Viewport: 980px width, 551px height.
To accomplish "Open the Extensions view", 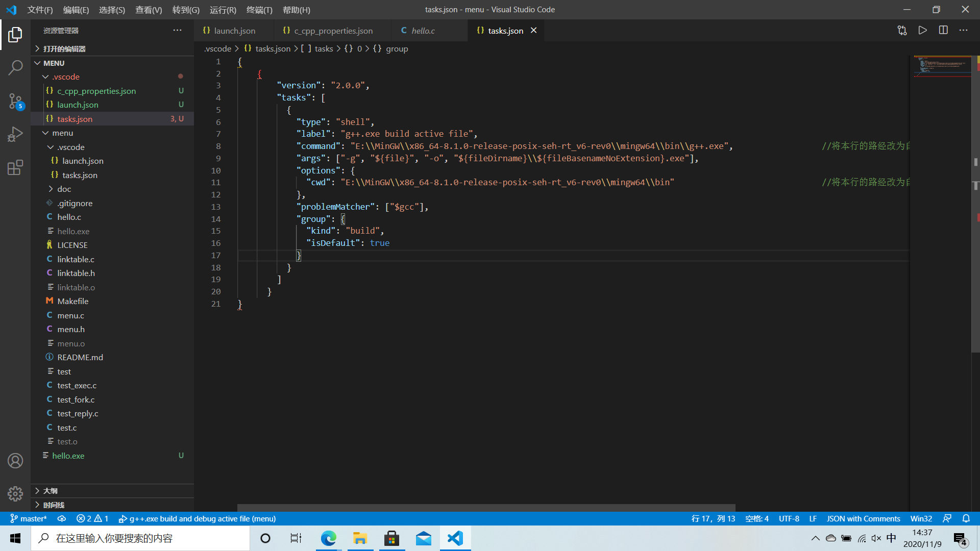I will [x=15, y=167].
